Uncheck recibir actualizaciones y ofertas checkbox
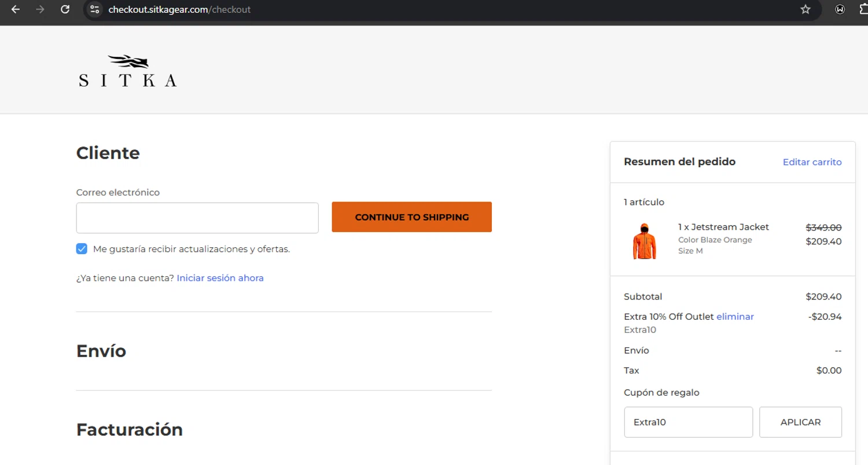The image size is (868, 465). point(82,249)
